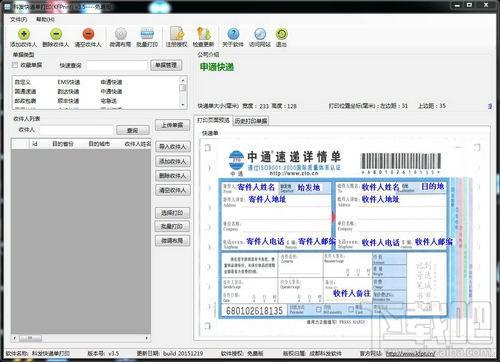Open the 注册授权 document-key icon

click(177, 34)
